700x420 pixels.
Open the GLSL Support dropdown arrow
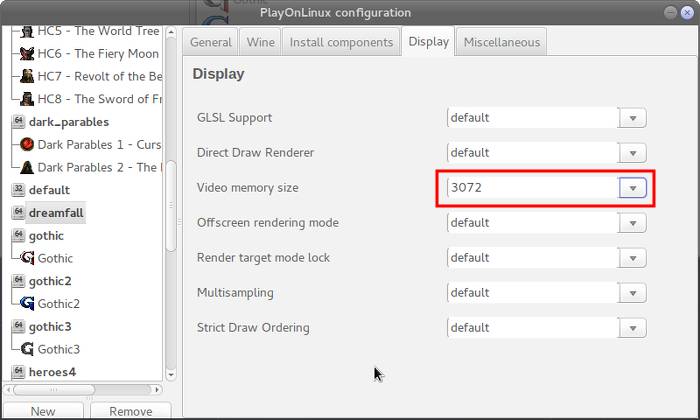click(x=633, y=118)
